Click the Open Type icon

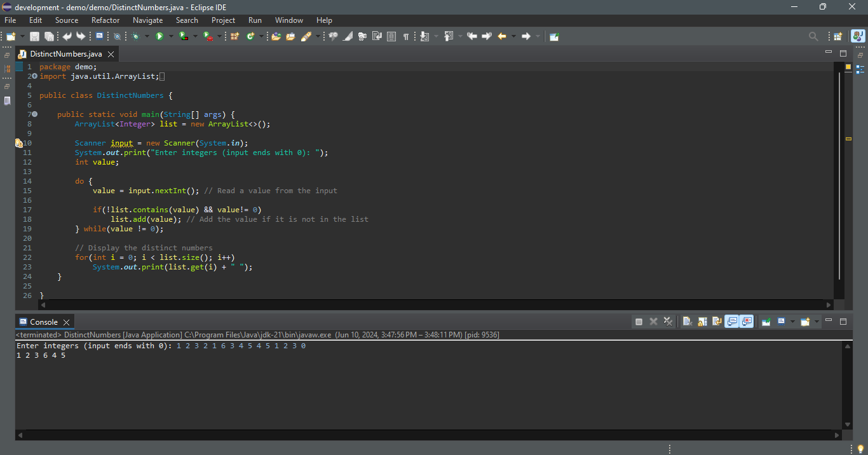[x=276, y=37]
